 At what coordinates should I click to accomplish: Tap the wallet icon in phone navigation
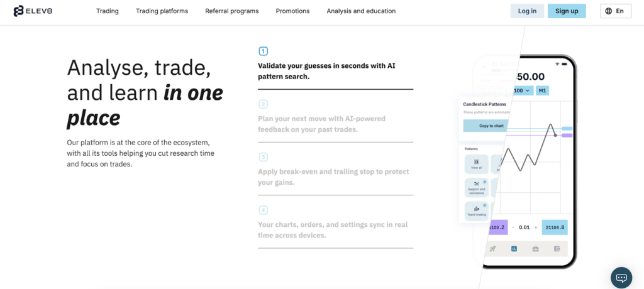(557, 249)
